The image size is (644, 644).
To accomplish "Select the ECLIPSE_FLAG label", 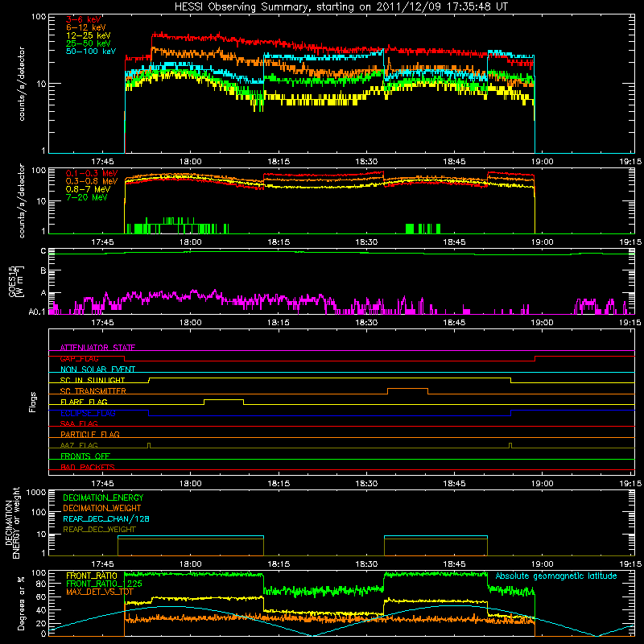I will [88, 413].
